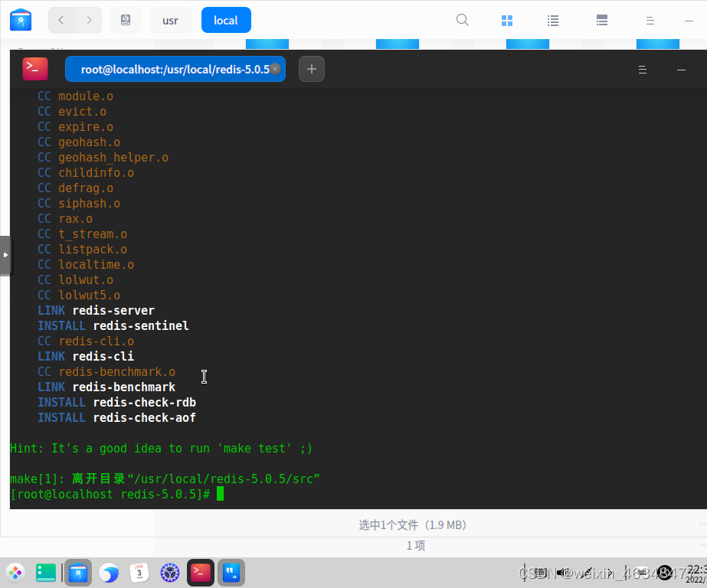Click the 'INSTALL redis-check-rdb' line
The height and width of the screenshot is (588, 707).
(116, 403)
